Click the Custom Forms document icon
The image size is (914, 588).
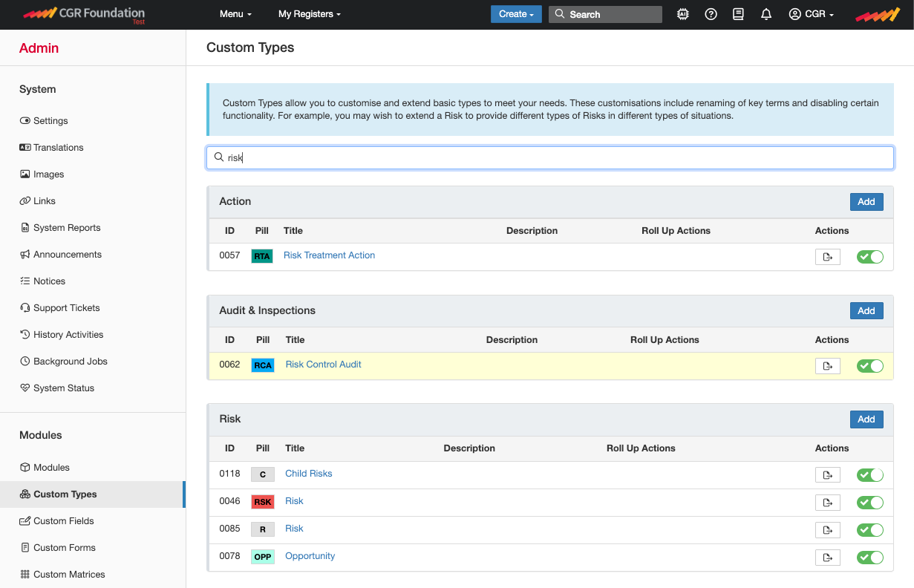pyautogui.click(x=25, y=547)
